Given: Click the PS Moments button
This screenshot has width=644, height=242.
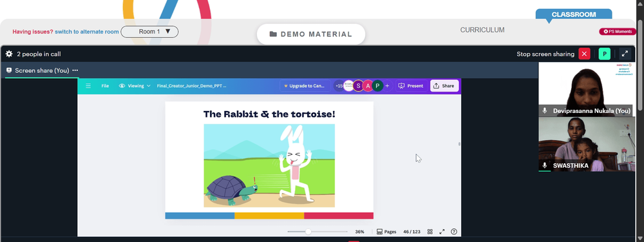Looking at the screenshot, I should (x=618, y=31).
